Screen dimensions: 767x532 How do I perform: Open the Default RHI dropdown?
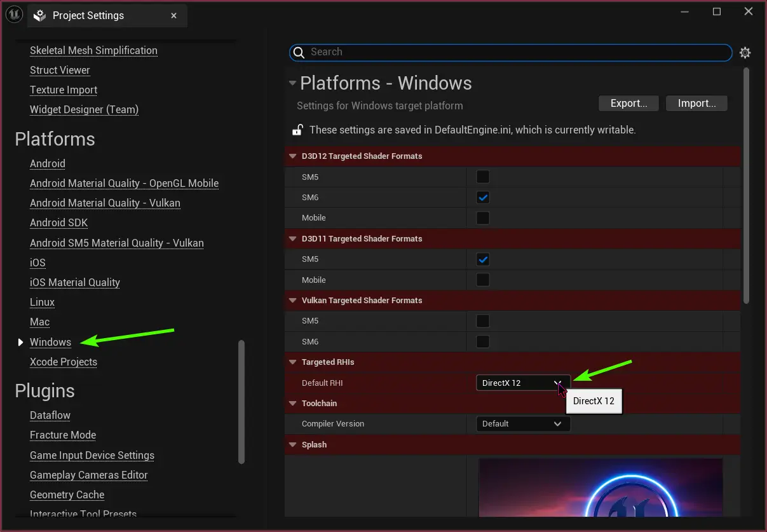tap(522, 383)
